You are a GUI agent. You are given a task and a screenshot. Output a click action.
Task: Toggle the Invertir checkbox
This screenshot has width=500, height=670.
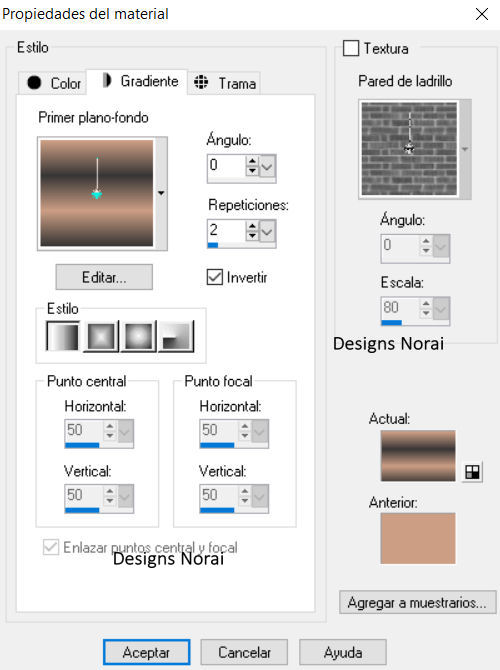pyautogui.click(x=215, y=277)
